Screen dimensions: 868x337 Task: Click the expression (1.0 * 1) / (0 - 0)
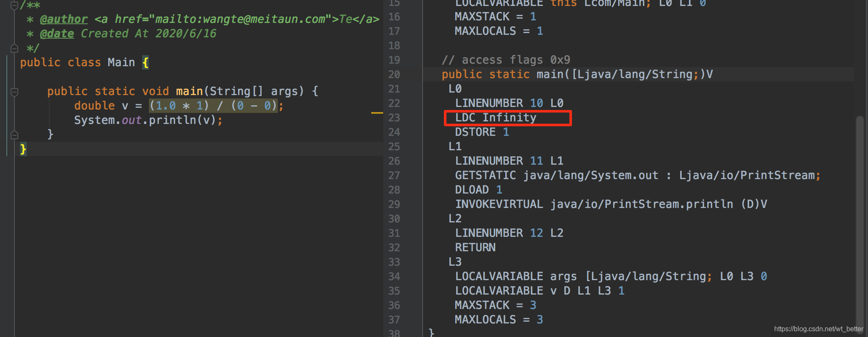(213, 106)
